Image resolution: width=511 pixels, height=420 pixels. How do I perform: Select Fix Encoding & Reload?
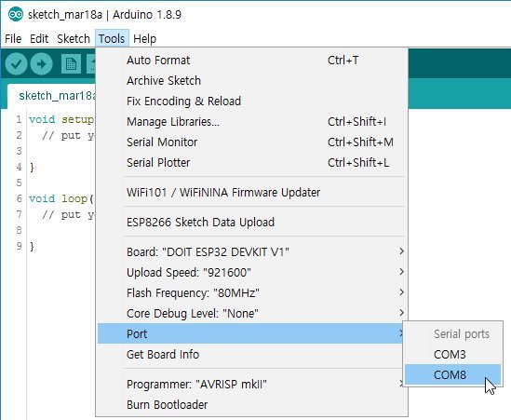point(252,102)
